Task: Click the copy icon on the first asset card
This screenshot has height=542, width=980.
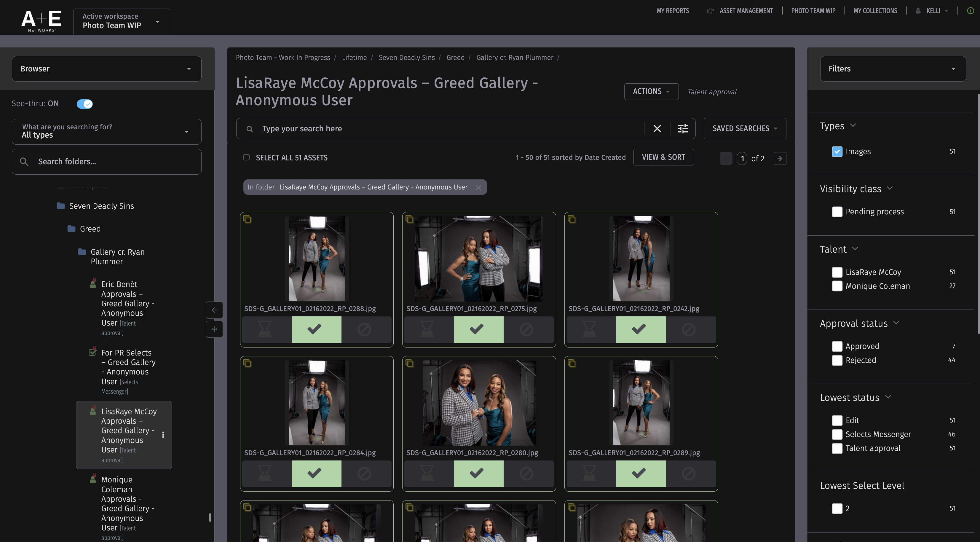Action: (248, 219)
